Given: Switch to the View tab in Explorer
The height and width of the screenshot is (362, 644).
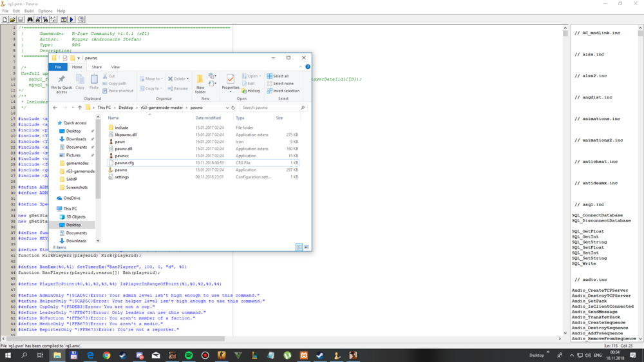Looking at the screenshot, I should (x=115, y=67).
